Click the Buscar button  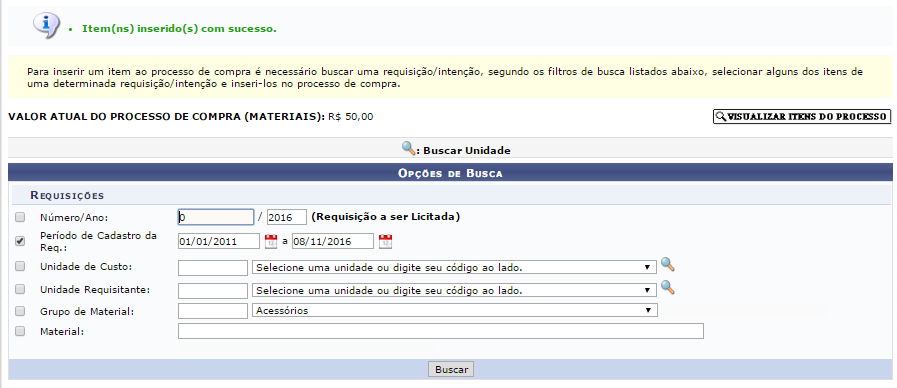[451, 369]
